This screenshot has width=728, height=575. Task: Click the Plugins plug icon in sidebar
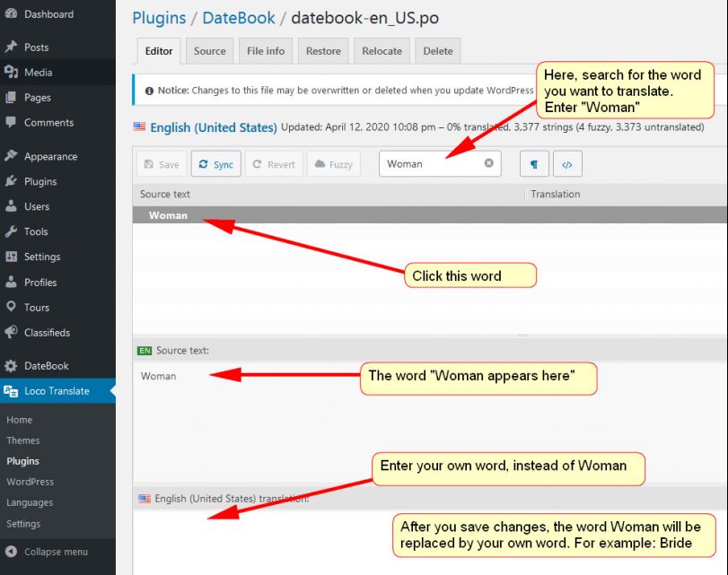click(x=11, y=181)
